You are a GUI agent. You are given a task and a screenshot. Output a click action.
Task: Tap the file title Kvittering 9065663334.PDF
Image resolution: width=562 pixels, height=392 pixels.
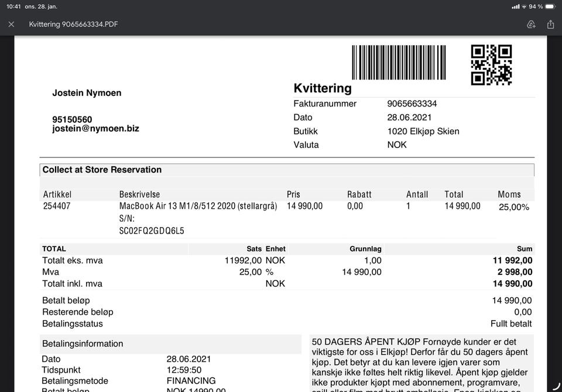pyautogui.click(x=74, y=25)
